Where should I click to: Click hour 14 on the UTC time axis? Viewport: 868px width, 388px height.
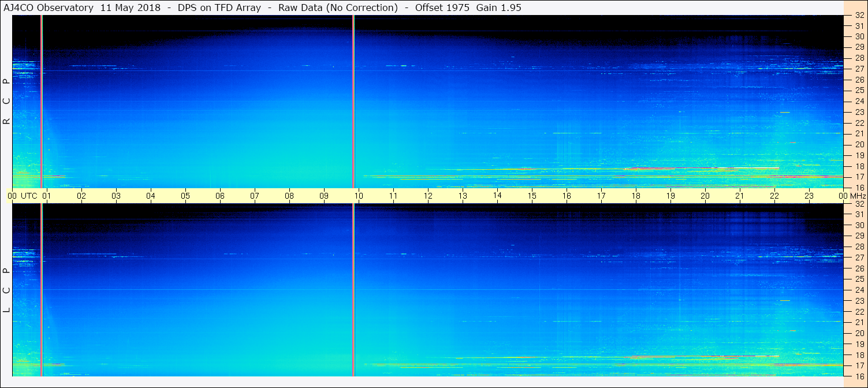497,195
